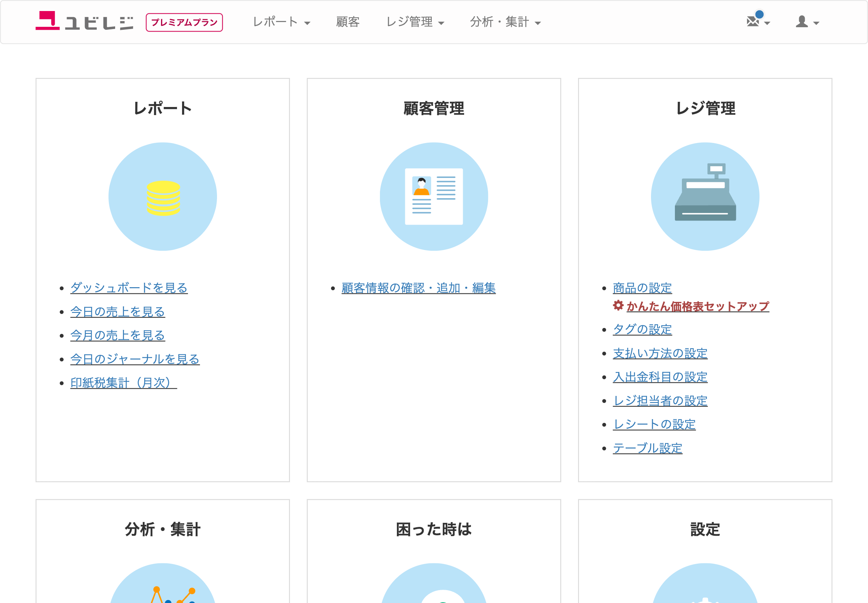Open 今日の売上を見る link
This screenshot has width=868, height=603.
pos(118,312)
